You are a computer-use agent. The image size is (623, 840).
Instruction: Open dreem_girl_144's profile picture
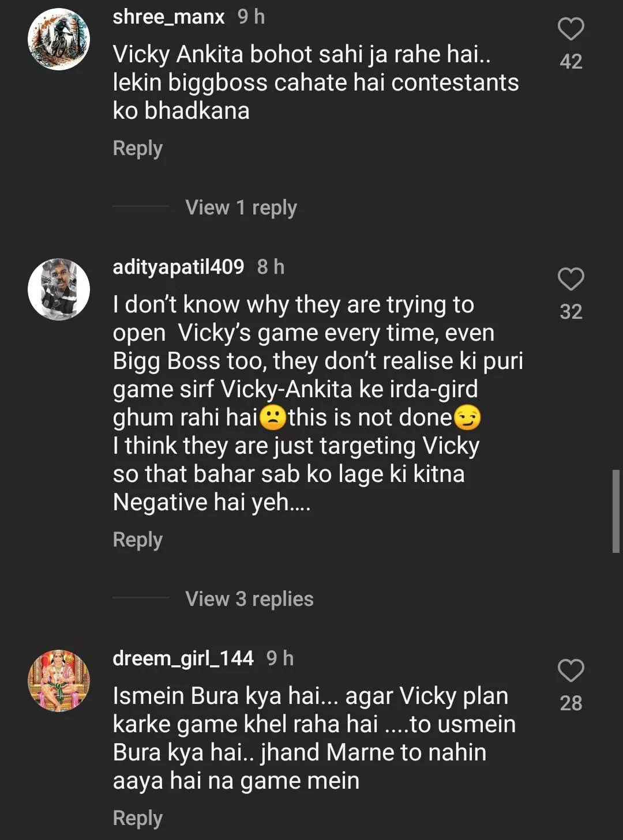pos(59,681)
